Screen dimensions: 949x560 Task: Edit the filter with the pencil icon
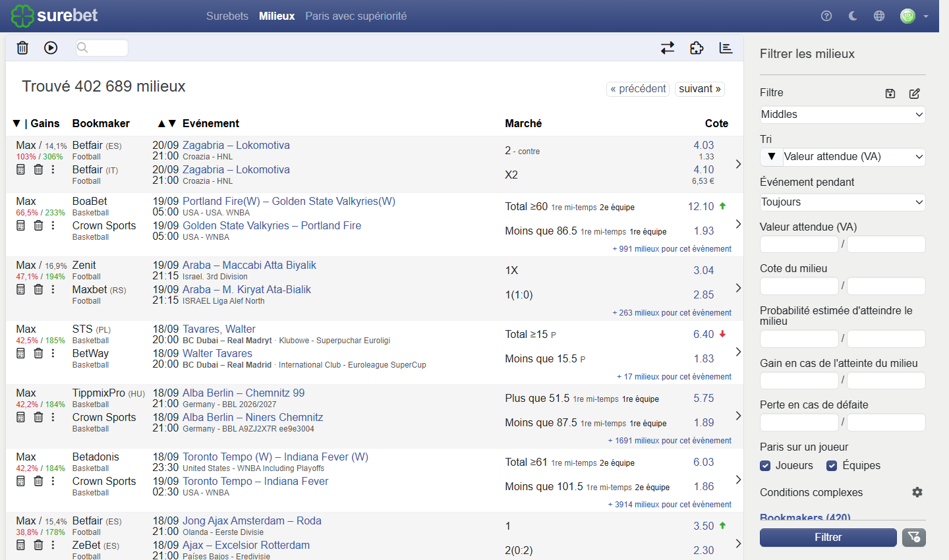pyautogui.click(x=915, y=94)
